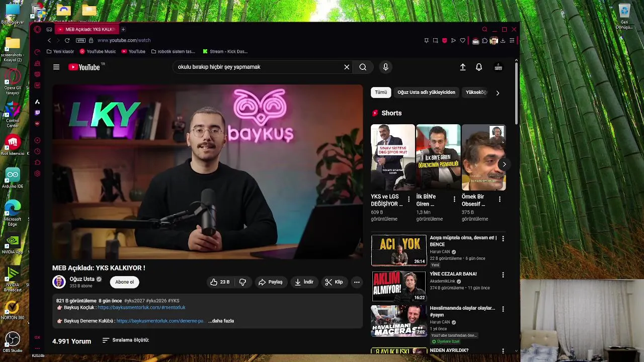Select the Yükseköğ... filter chip
Image resolution: width=644 pixels, height=362 pixels.
coord(475,93)
